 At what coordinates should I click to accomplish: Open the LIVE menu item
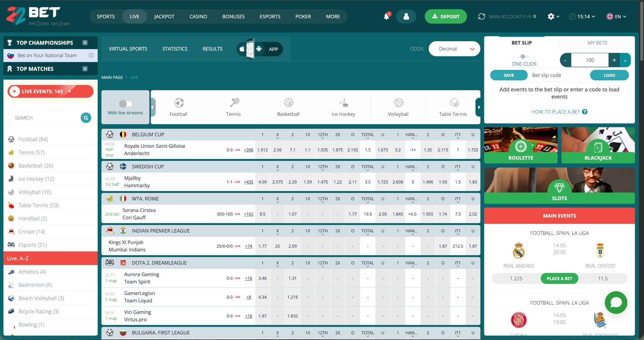tap(135, 16)
